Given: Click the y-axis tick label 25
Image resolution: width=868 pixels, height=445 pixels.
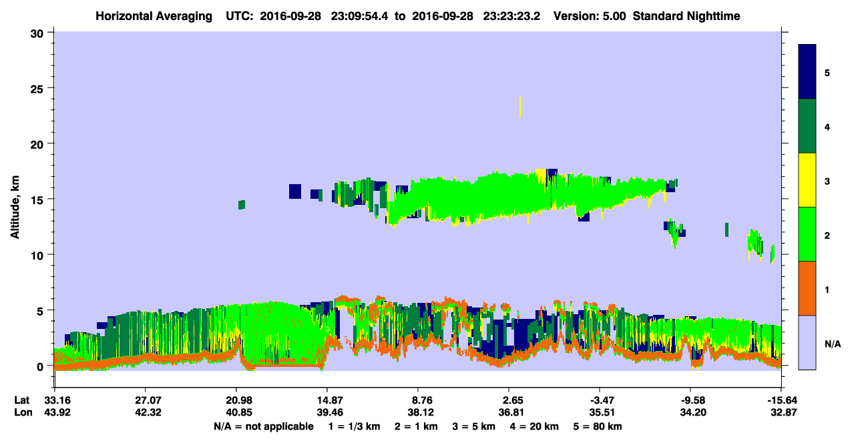Looking at the screenshot, I should coord(39,88).
